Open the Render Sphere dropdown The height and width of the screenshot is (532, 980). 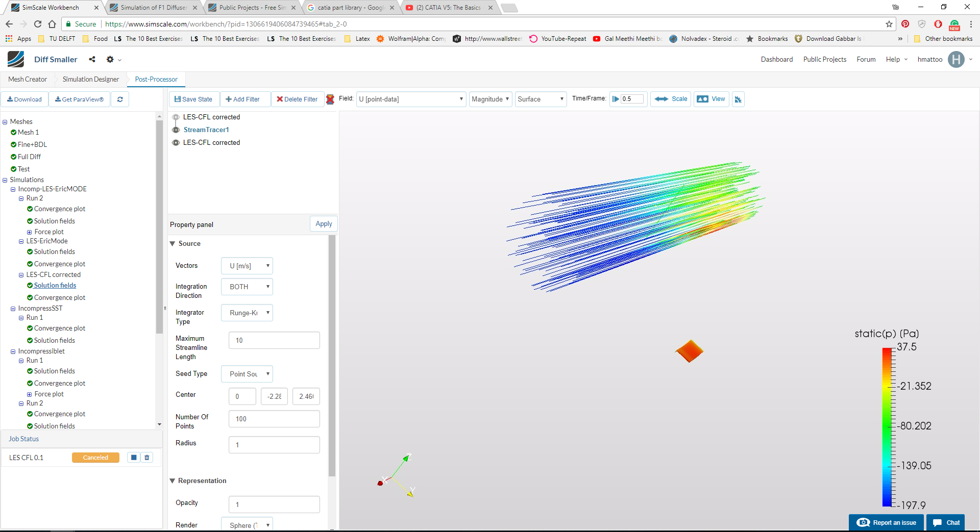coord(247,525)
